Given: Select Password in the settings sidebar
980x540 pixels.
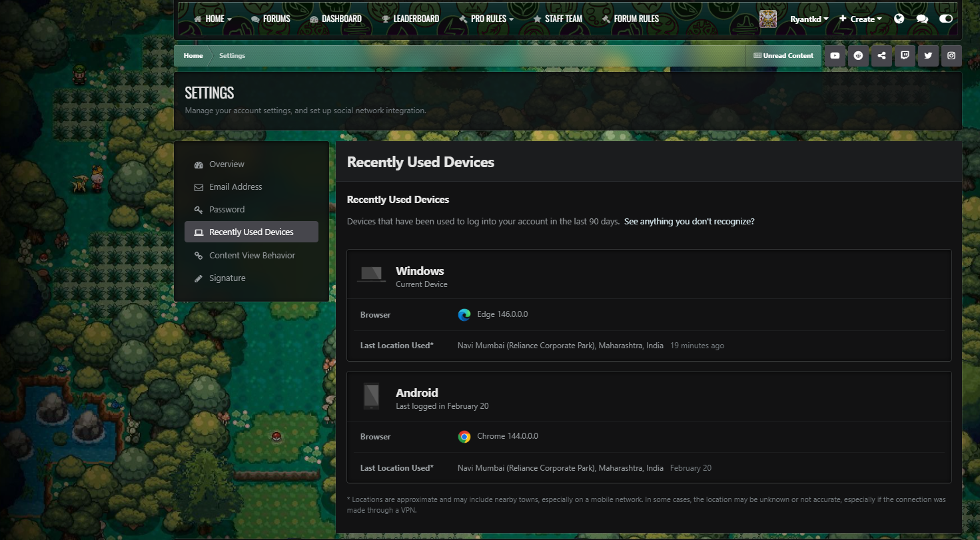Looking at the screenshot, I should pyautogui.click(x=227, y=209).
